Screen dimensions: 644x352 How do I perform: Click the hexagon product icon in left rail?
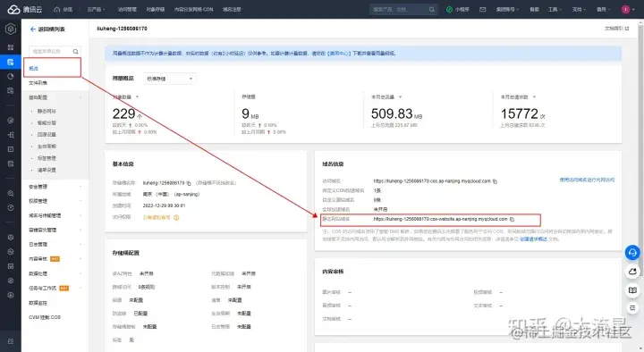click(11, 29)
